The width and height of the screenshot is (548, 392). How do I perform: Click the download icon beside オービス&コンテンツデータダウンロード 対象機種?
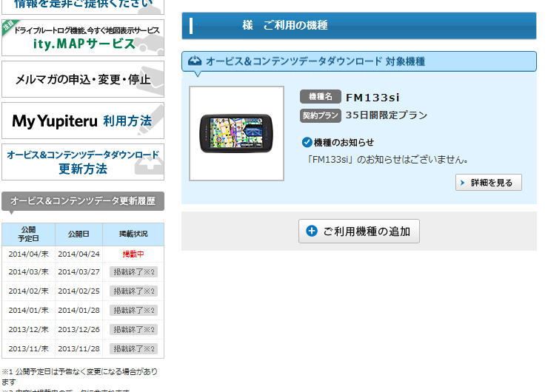click(195, 61)
